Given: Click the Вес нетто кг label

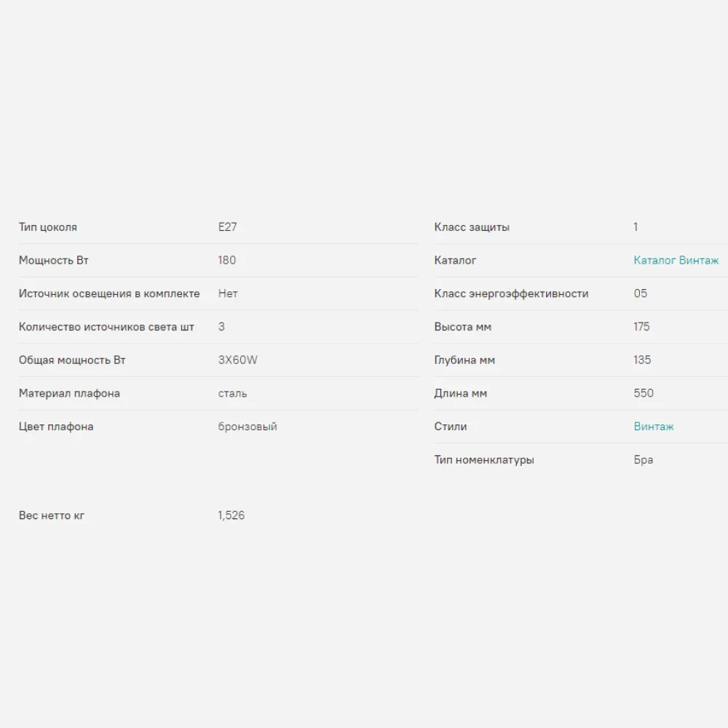Looking at the screenshot, I should click(x=51, y=515).
